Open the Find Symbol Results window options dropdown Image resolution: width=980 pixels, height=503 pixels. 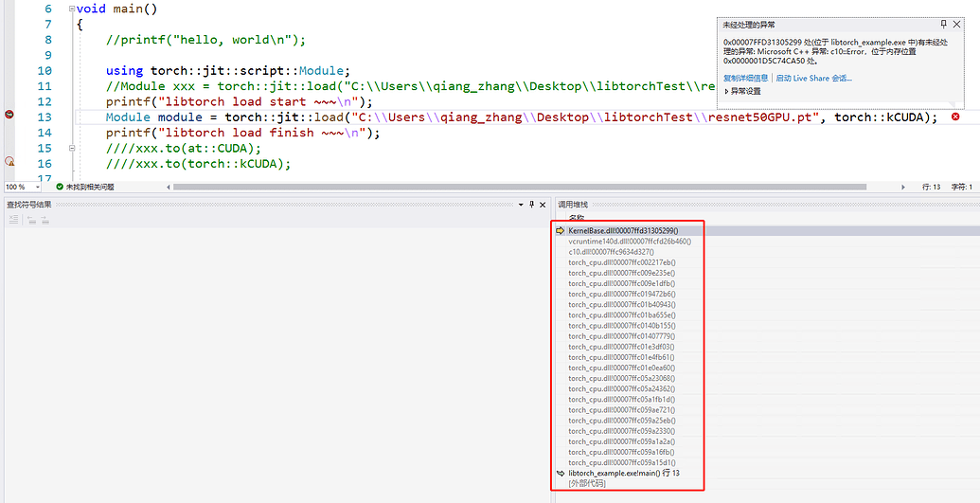(x=520, y=204)
